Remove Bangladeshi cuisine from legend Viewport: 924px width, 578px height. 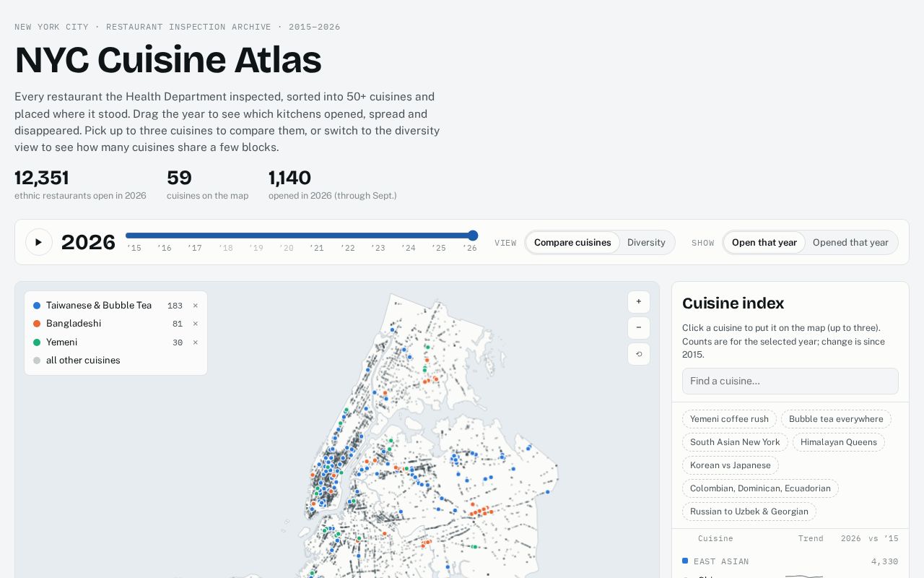[195, 324]
